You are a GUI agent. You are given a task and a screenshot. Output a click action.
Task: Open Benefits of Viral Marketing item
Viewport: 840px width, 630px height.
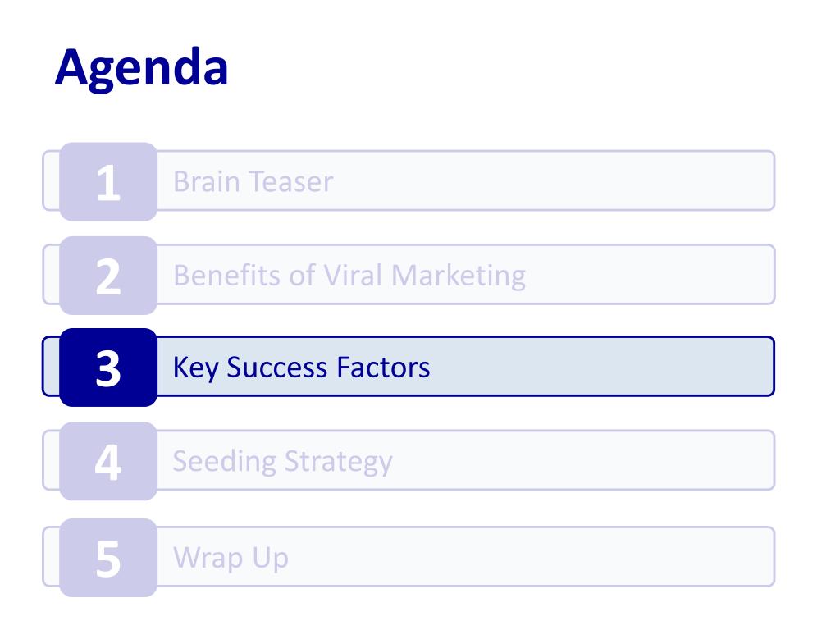coord(349,276)
